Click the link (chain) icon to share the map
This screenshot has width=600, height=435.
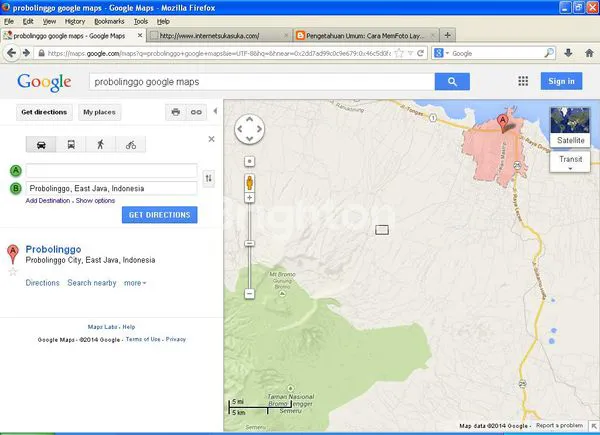pyautogui.click(x=197, y=113)
